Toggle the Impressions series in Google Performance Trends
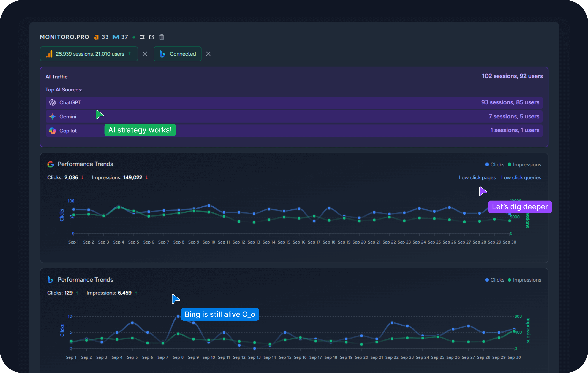Viewport: 588px width, 373px height. pyautogui.click(x=524, y=165)
